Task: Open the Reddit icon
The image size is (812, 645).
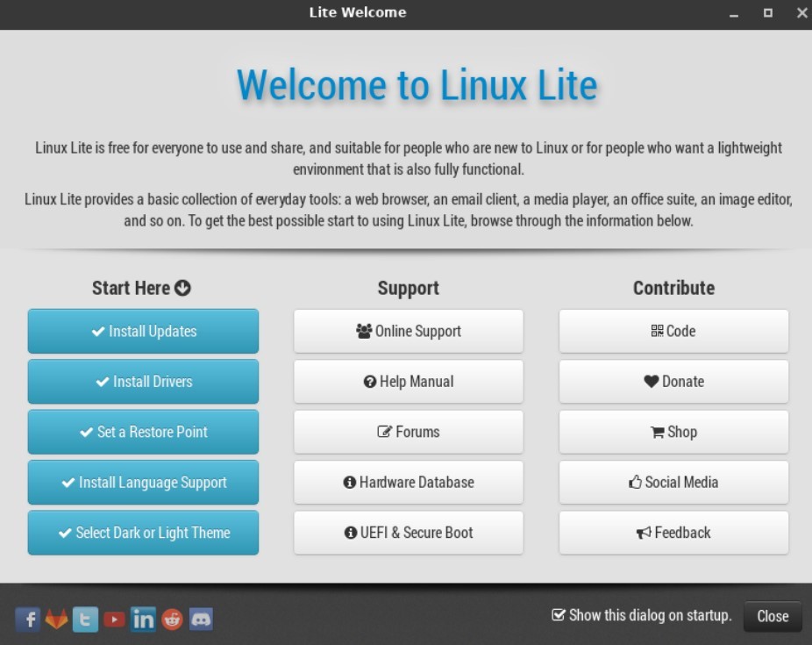Action: (x=172, y=619)
